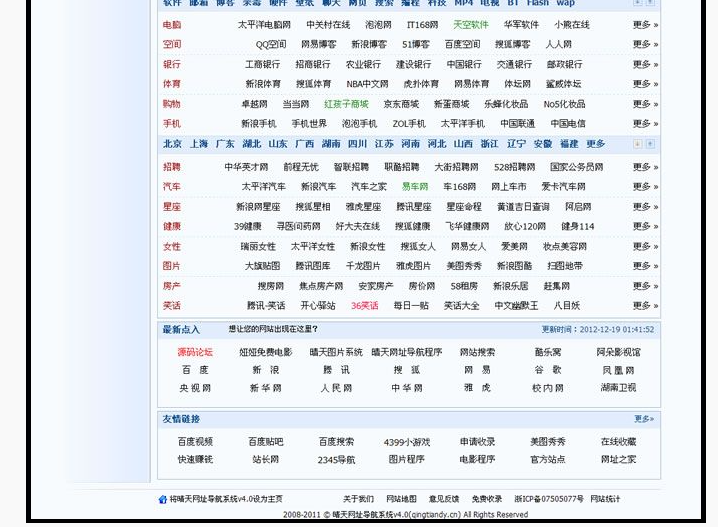Open 网站地图 footer link
Image resolution: width=723 pixels, height=527 pixels.
(401, 499)
